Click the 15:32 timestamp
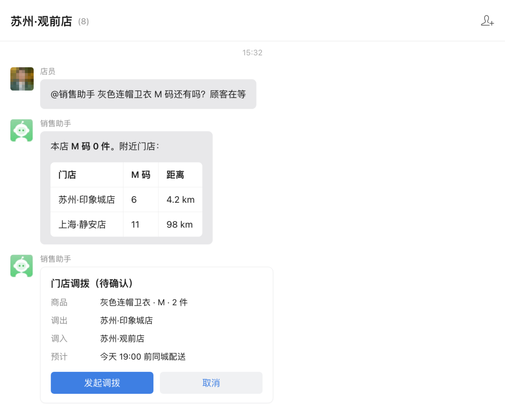Viewport: 505px width, 420px height. 252,52
